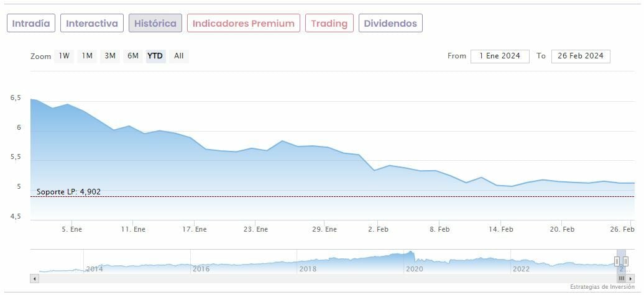This screenshot has height=295, width=644.
Task: Open the To date picker field
Action: [581, 56]
